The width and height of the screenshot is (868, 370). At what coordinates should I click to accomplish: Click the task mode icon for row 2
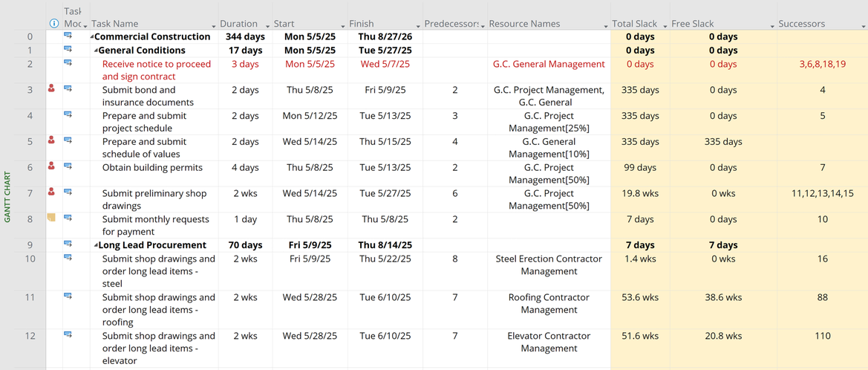pos(68,62)
